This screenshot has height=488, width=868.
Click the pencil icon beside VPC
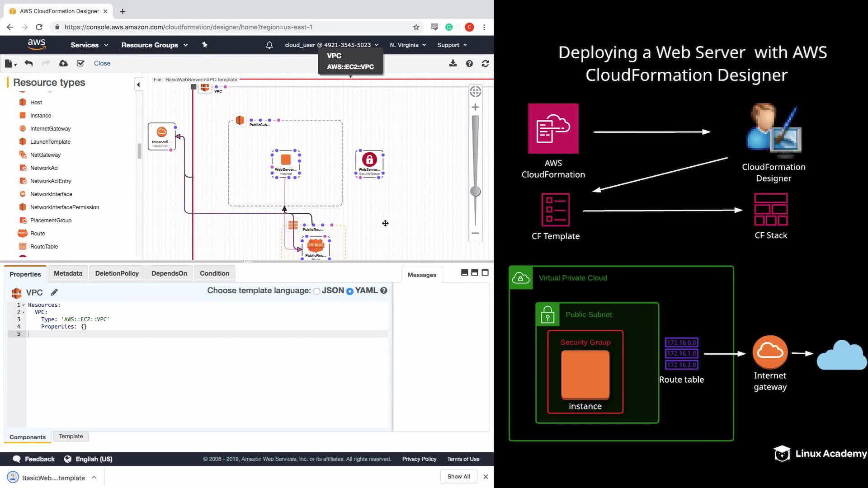pos(54,292)
